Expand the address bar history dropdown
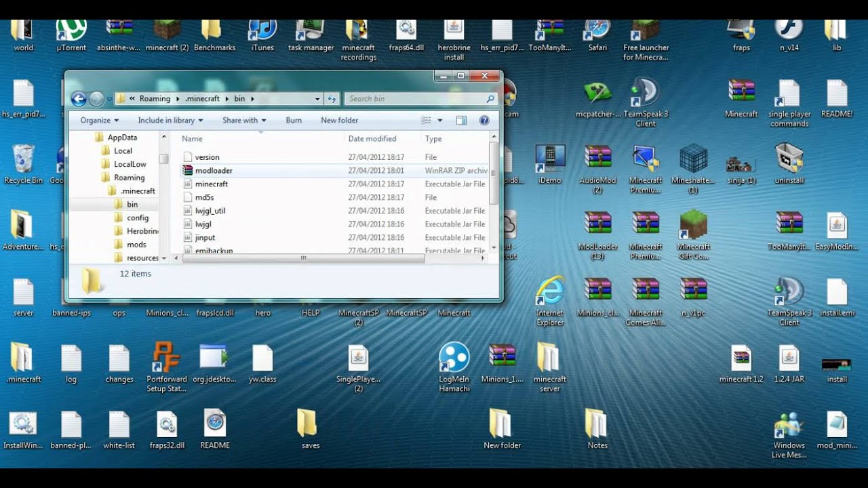 click(x=317, y=99)
